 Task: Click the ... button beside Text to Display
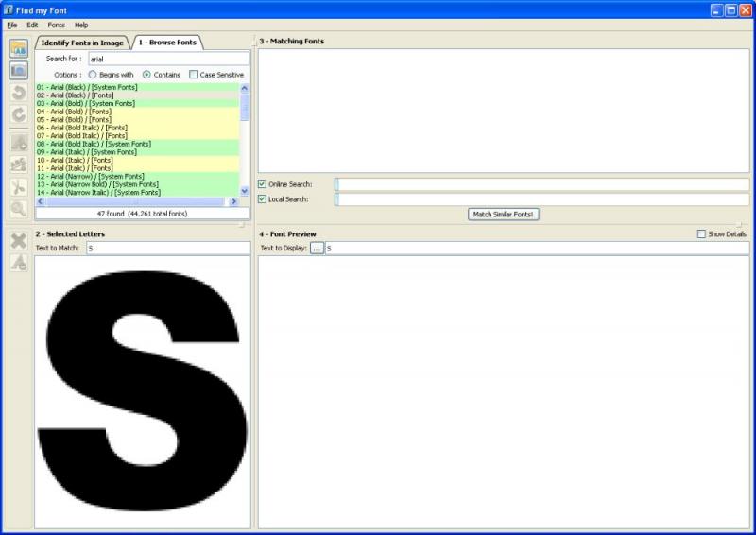pos(317,248)
